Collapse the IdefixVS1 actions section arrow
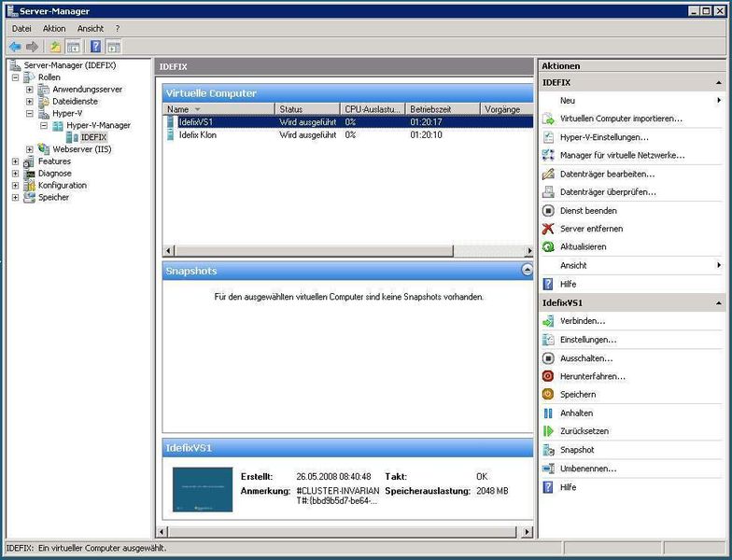Image resolution: width=732 pixels, height=560 pixels. (719, 303)
